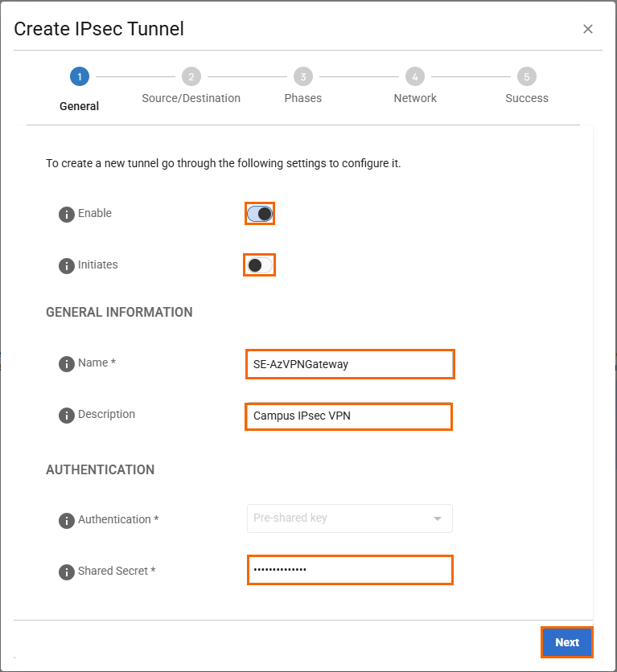Click the Shared Secret password field
This screenshot has width=617, height=672.
click(349, 570)
